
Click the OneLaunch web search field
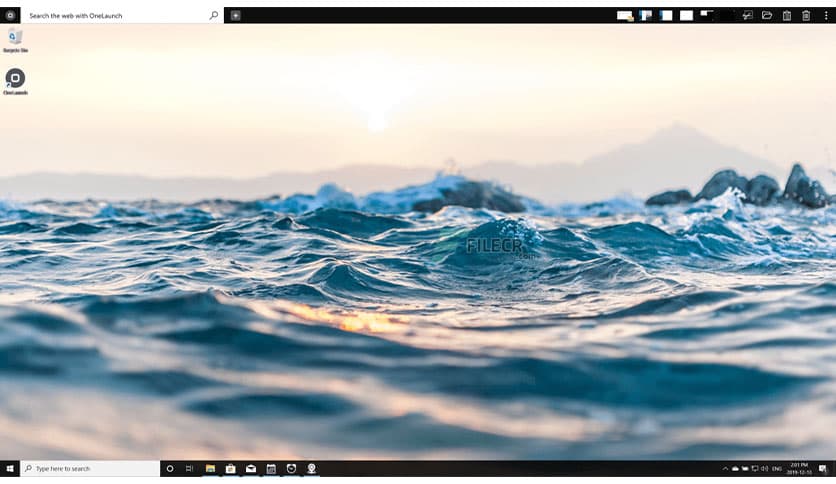[x=115, y=16]
